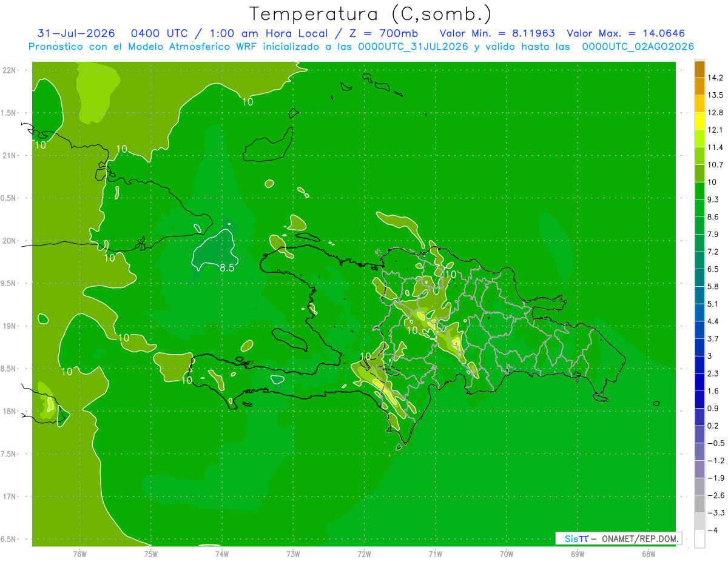The width and height of the screenshot is (728, 562).
Task: Click the 10.7 color scale label
Action: coord(716,165)
